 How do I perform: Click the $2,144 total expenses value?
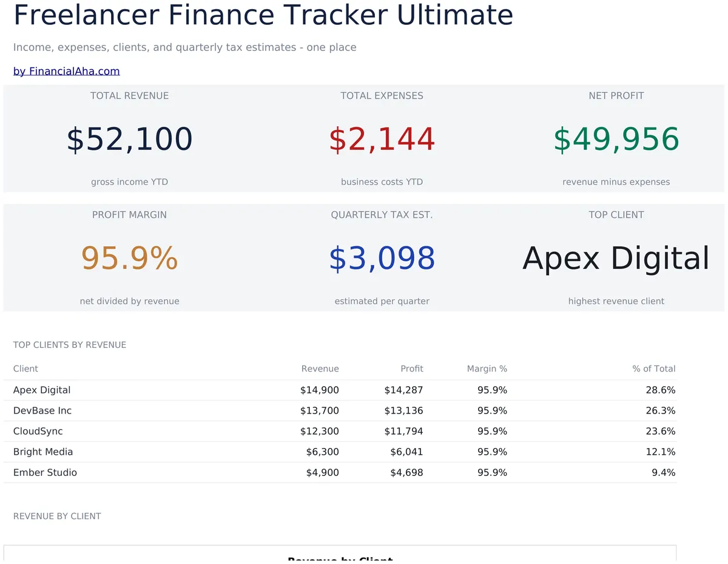pos(382,139)
